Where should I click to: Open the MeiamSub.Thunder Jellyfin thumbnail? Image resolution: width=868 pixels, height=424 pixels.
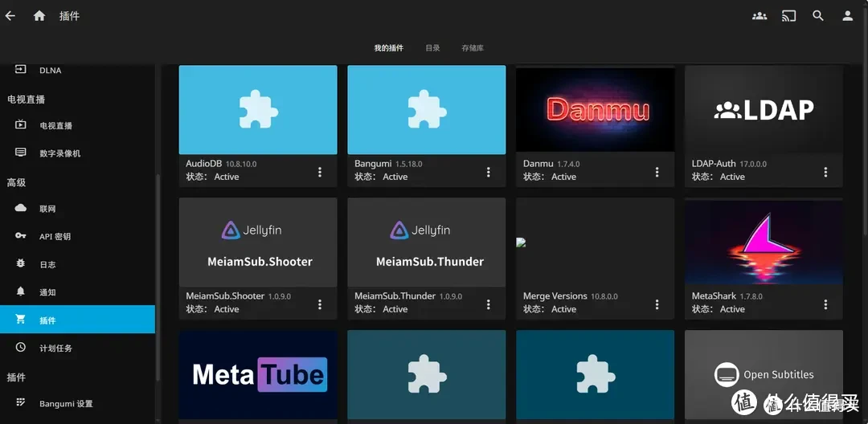point(426,243)
